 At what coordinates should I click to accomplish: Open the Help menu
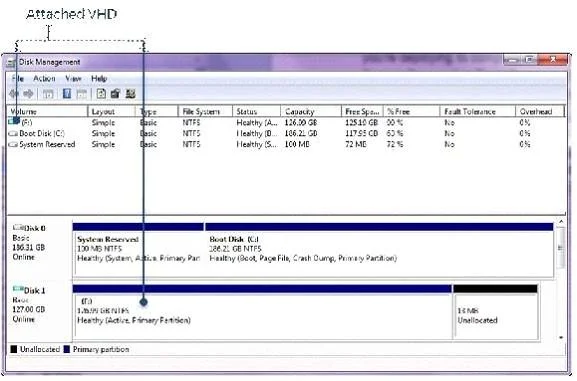(99, 78)
